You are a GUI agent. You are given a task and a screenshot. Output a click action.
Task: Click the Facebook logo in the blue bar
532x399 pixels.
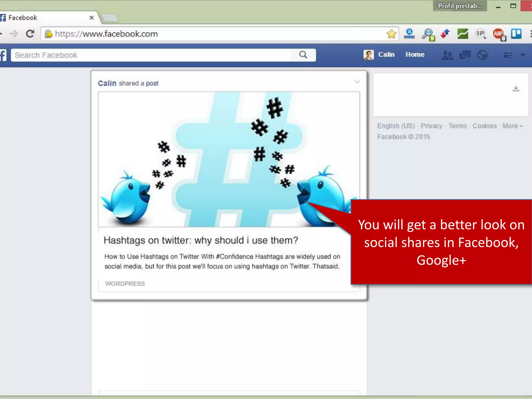(3, 55)
